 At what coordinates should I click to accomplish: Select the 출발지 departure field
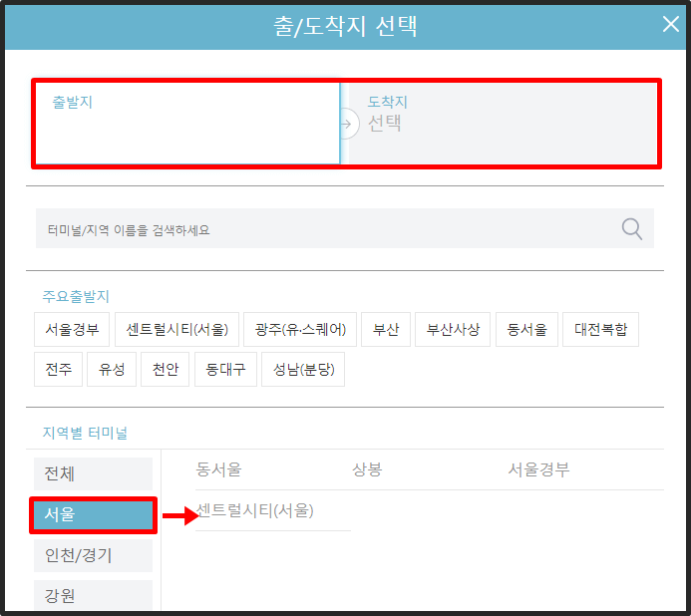click(x=187, y=124)
